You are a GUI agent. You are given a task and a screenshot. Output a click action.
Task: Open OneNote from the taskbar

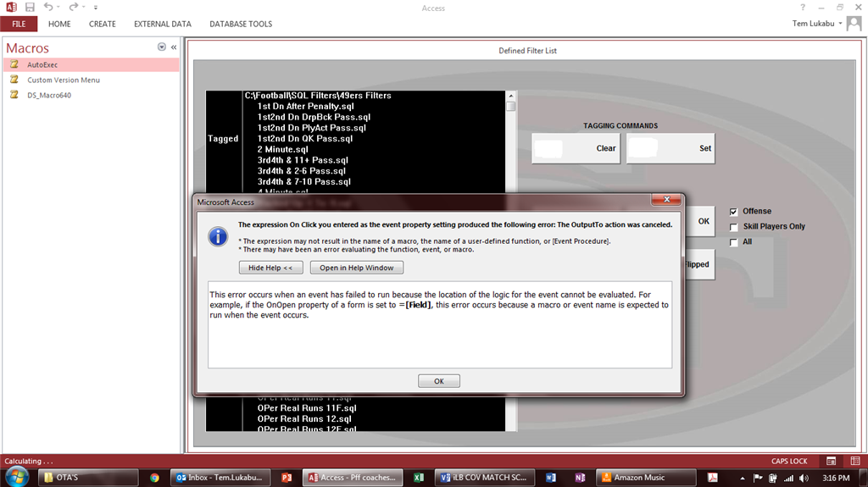(x=580, y=477)
